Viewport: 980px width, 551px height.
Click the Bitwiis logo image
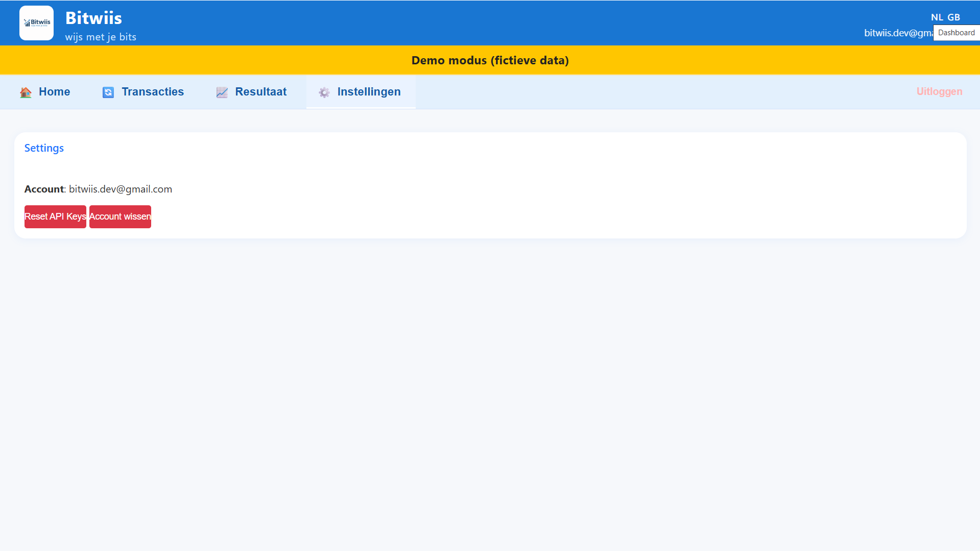click(x=36, y=23)
